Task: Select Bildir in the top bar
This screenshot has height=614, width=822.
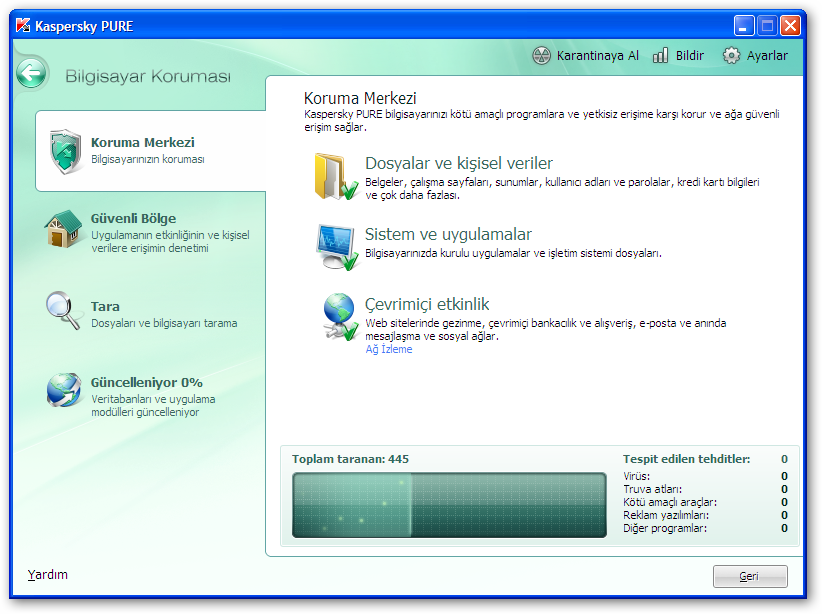Action: [x=678, y=56]
